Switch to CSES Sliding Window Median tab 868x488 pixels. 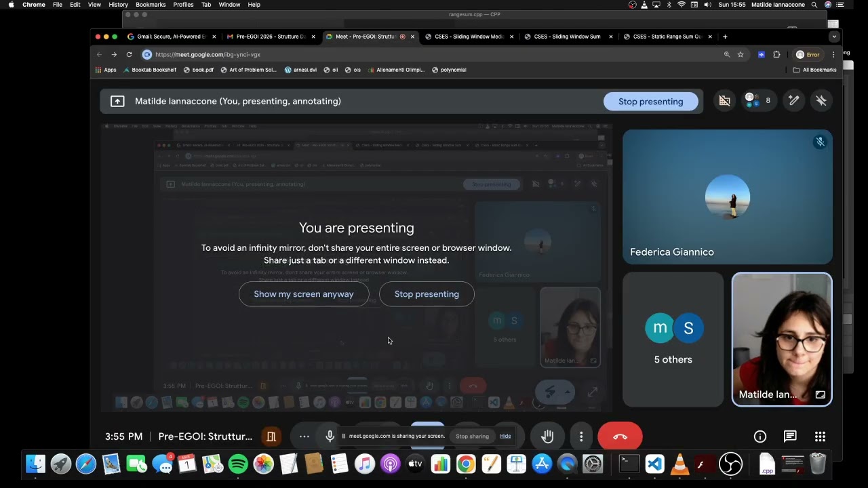coord(469,37)
